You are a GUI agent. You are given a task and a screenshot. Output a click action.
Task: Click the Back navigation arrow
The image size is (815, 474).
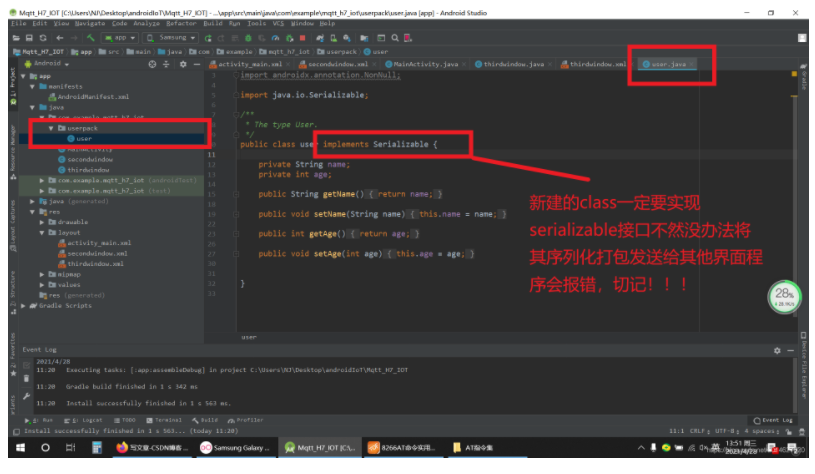pos(59,38)
